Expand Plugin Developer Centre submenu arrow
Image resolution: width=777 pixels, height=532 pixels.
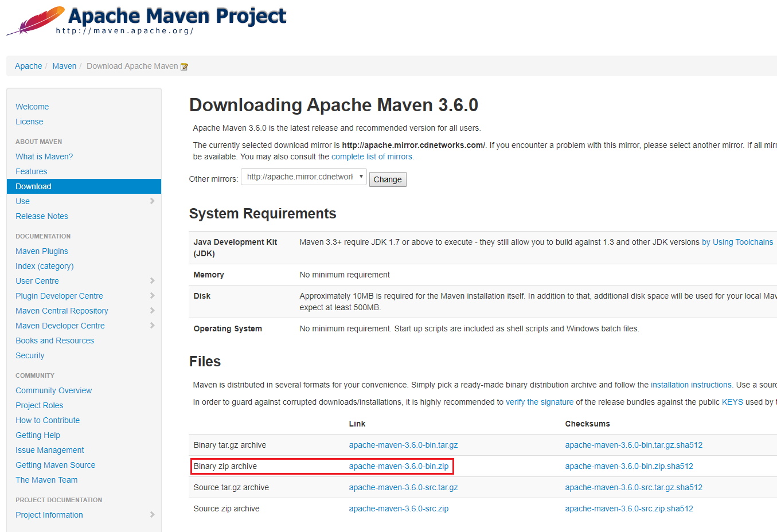click(152, 296)
